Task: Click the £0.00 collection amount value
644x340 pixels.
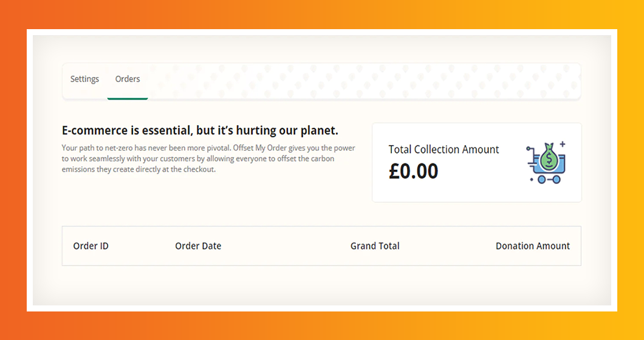Action: (413, 171)
